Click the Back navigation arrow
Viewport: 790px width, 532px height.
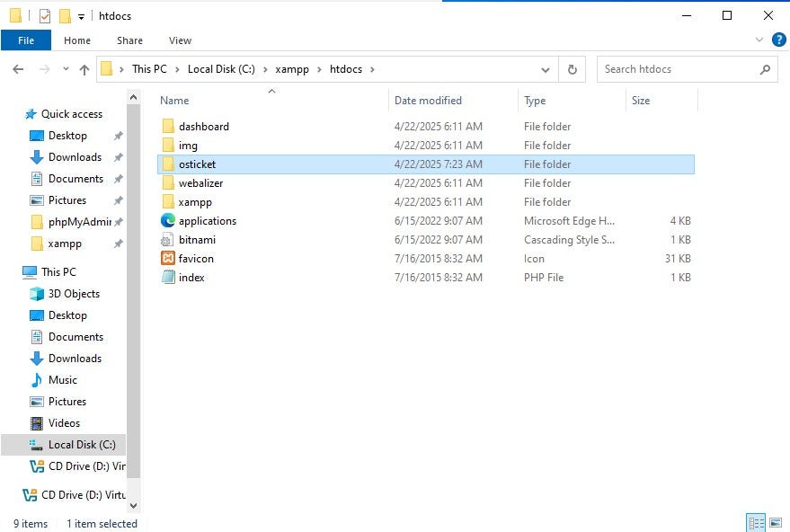[18, 69]
